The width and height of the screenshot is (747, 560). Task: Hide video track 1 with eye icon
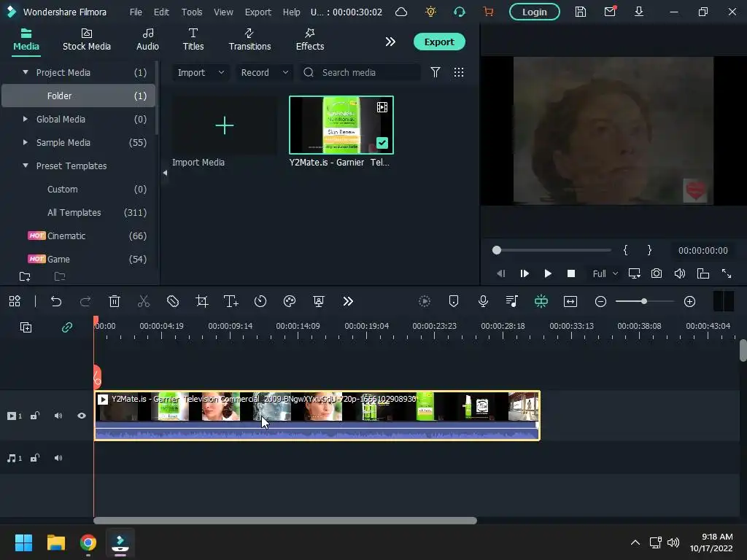coord(82,416)
